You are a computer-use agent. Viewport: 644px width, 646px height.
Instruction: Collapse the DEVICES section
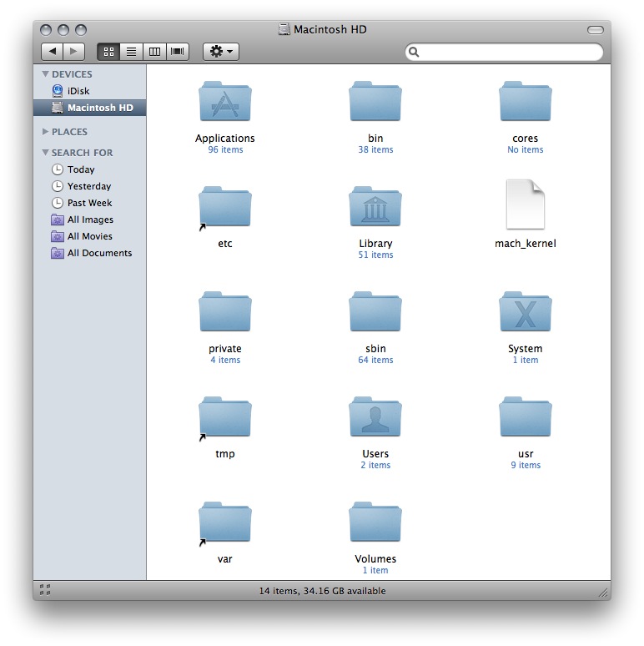click(x=45, y=73)
